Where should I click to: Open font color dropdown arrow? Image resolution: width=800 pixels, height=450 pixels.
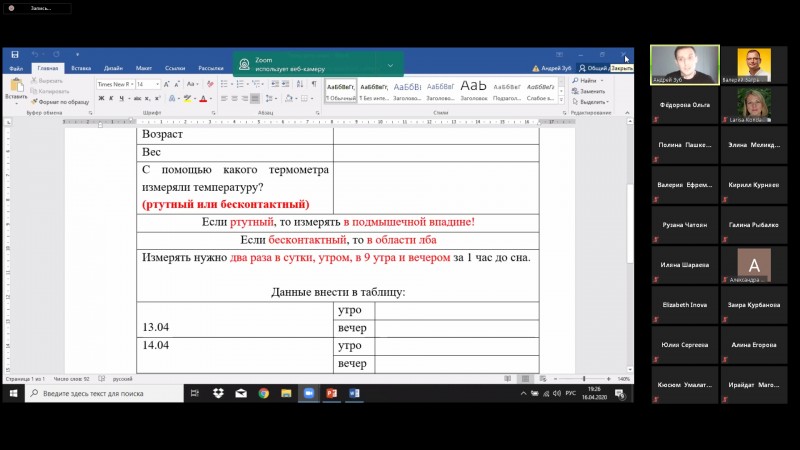pyautogui.click(x=211, y=98)
